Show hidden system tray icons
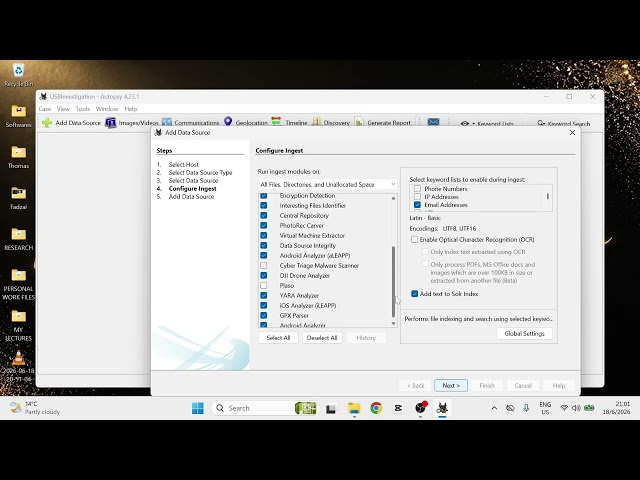 click(x=494, y=408)
